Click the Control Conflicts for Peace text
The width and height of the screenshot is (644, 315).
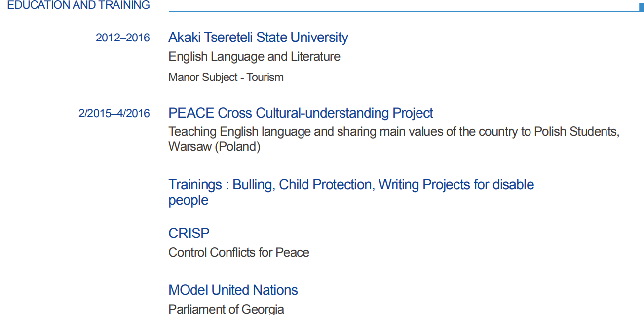239,253
